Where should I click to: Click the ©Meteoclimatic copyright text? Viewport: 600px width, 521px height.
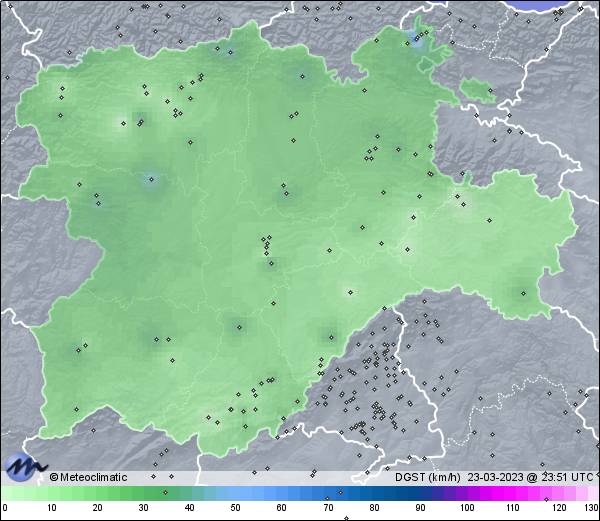[88, 477]
